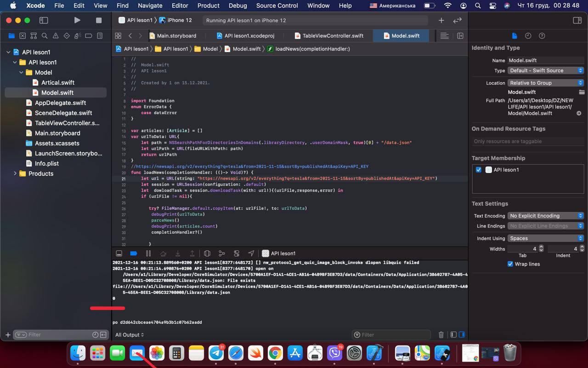Viewport: 588px width, 368px height.
Task: Toggle the navigator sidebar panel
Action: (x=44, y=20)
